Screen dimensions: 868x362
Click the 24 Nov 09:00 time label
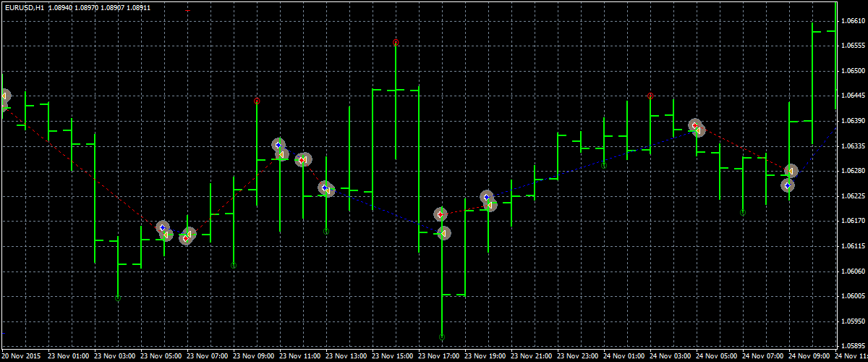[809, 356]
